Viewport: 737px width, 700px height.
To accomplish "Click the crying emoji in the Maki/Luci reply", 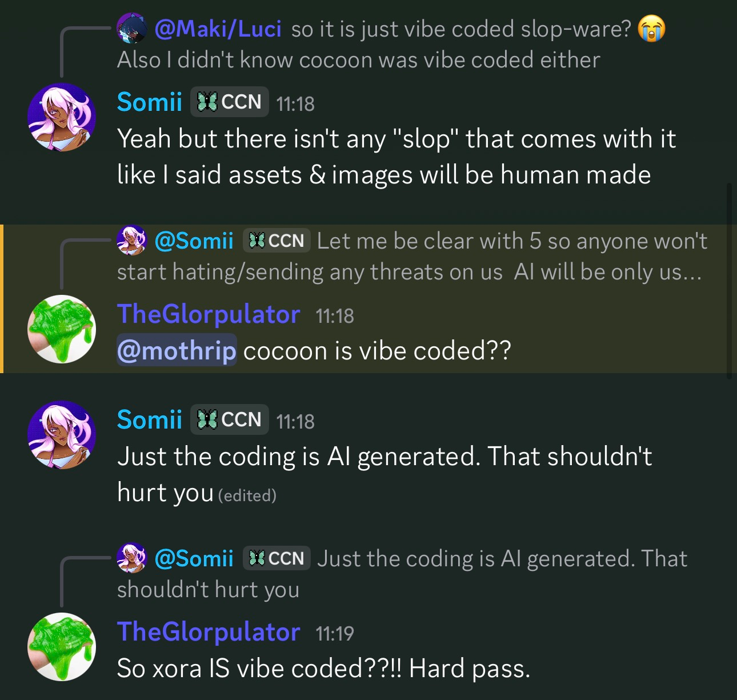I will pos(651,29).
